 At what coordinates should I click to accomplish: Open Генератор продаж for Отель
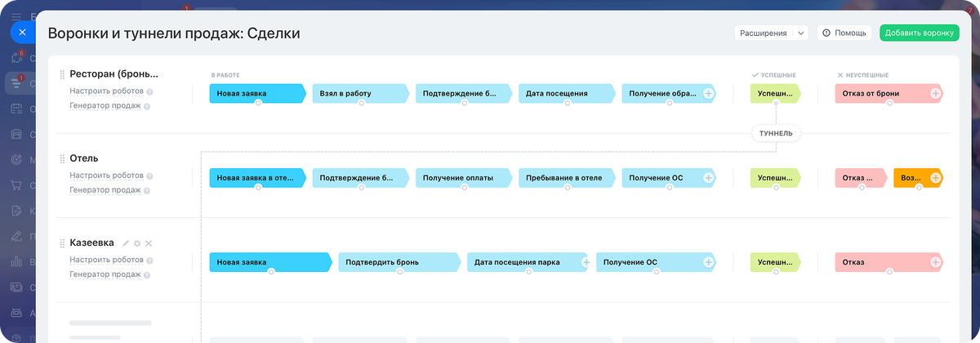point(105,190)
